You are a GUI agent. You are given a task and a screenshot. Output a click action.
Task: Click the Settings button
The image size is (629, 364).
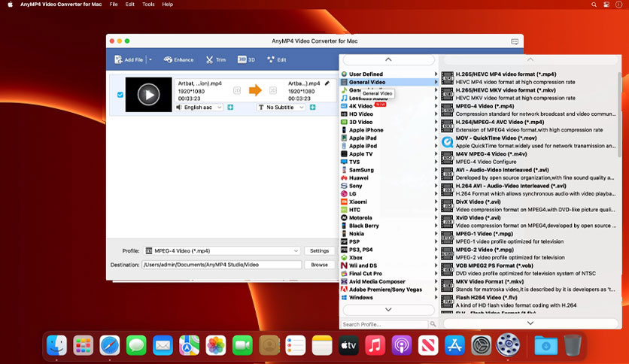[319, 251]
